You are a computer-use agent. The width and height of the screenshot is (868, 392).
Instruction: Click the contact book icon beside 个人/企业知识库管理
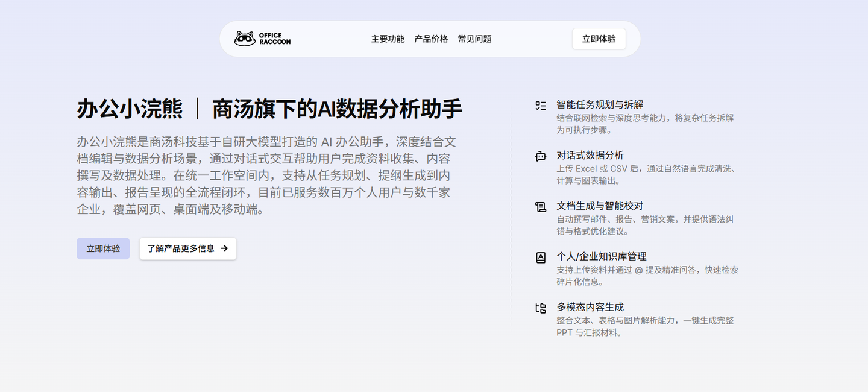click(x=541, y=258)
